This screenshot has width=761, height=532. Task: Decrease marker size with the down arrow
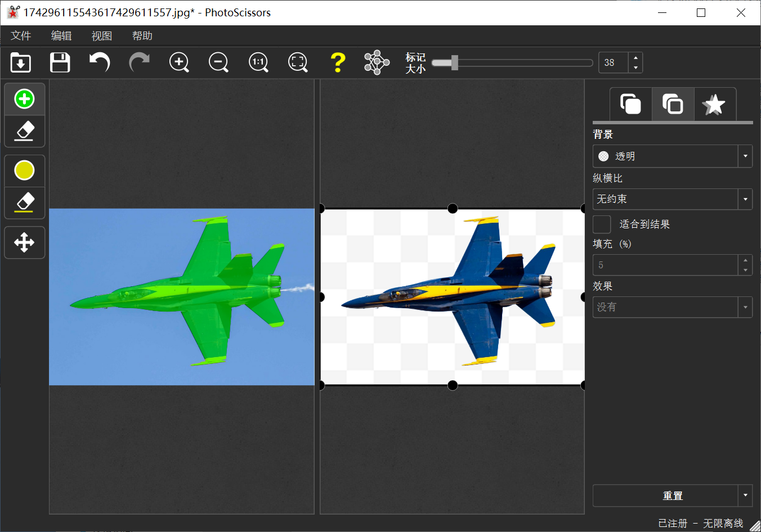(635, 67)
